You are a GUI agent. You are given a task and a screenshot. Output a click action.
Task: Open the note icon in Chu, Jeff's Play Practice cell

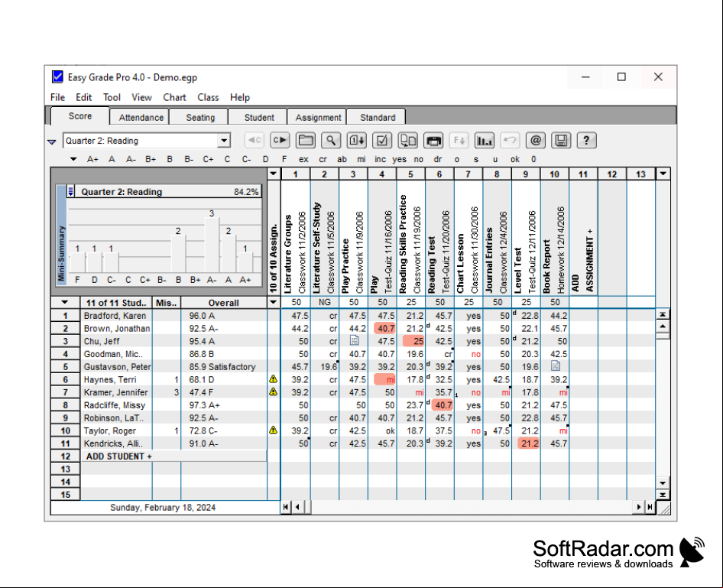354,340
